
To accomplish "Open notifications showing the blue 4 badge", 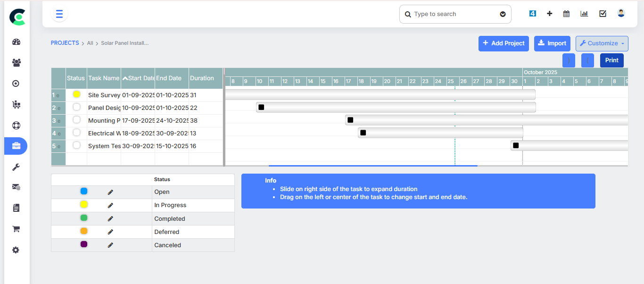I will pyautogui.click(x=532, y=13).
